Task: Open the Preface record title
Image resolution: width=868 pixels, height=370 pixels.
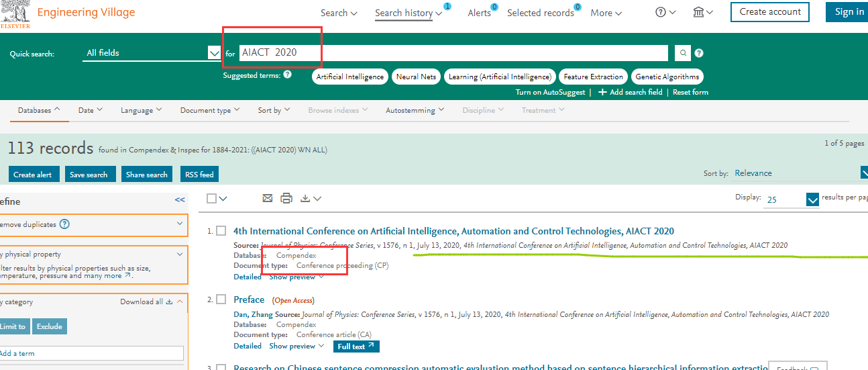Action: coord(249,299)
